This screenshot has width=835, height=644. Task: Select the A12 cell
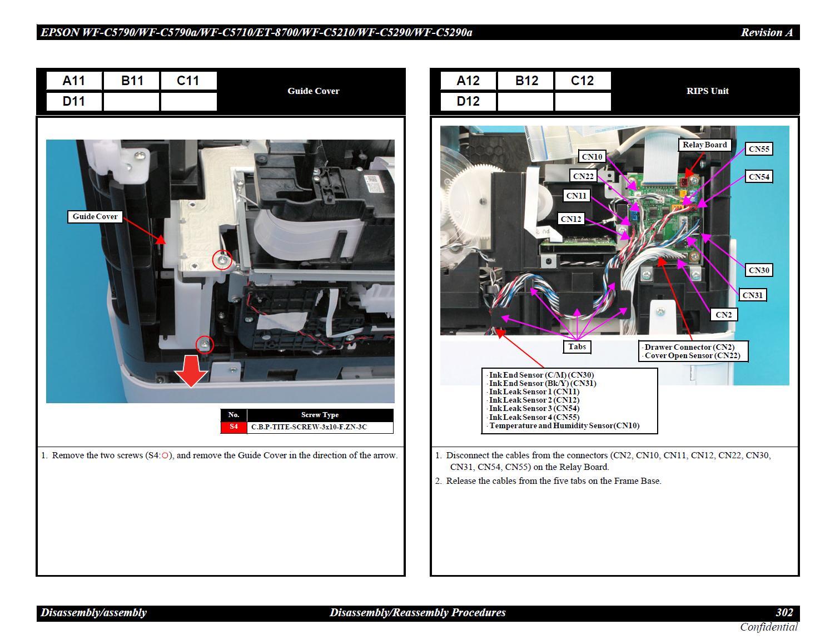(468, 81)
